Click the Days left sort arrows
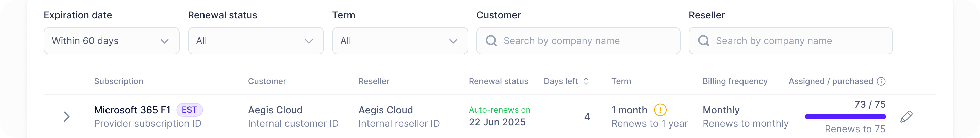Screen dimensions: 980x138 pyautogui.click(x=586, y=81)
